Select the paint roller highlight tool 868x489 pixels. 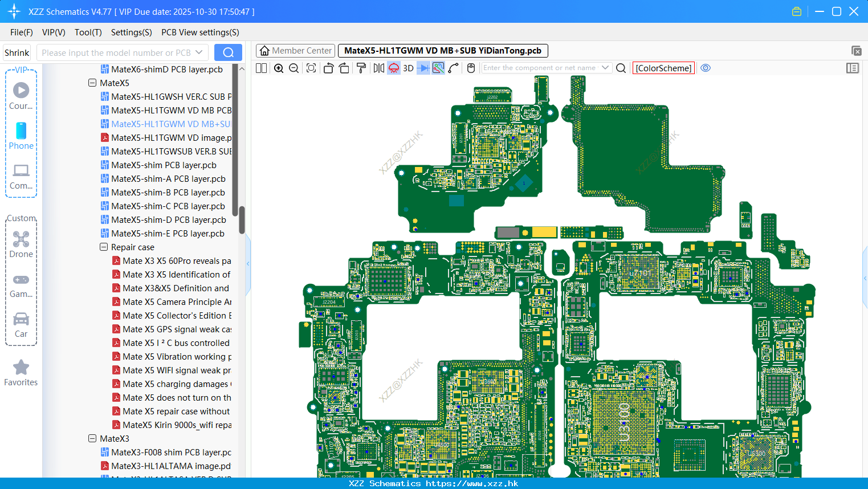(x=361, y=68)
